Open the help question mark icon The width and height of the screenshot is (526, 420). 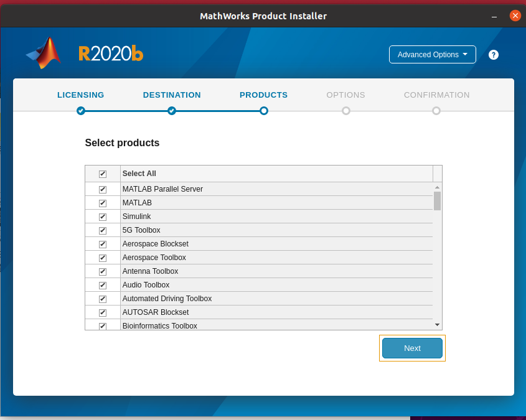(x=493, y=55)
